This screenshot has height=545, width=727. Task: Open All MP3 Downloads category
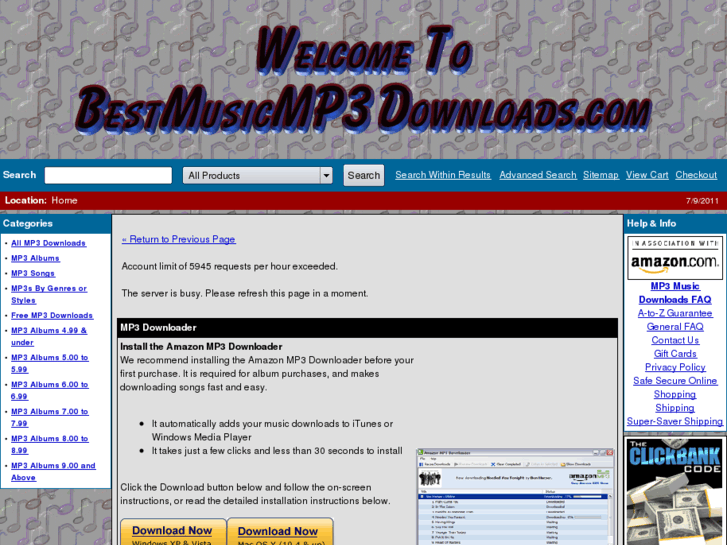[x=48, y=243]
